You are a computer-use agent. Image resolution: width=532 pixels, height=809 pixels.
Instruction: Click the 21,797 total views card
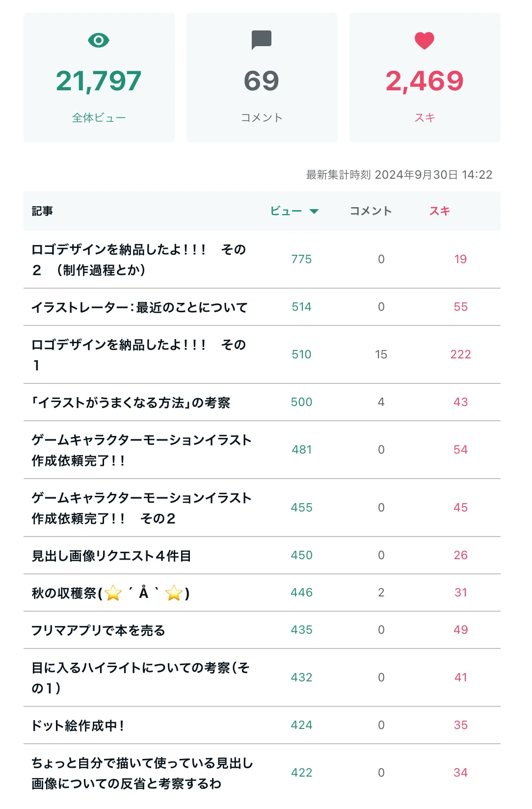(x=99, y=78)
